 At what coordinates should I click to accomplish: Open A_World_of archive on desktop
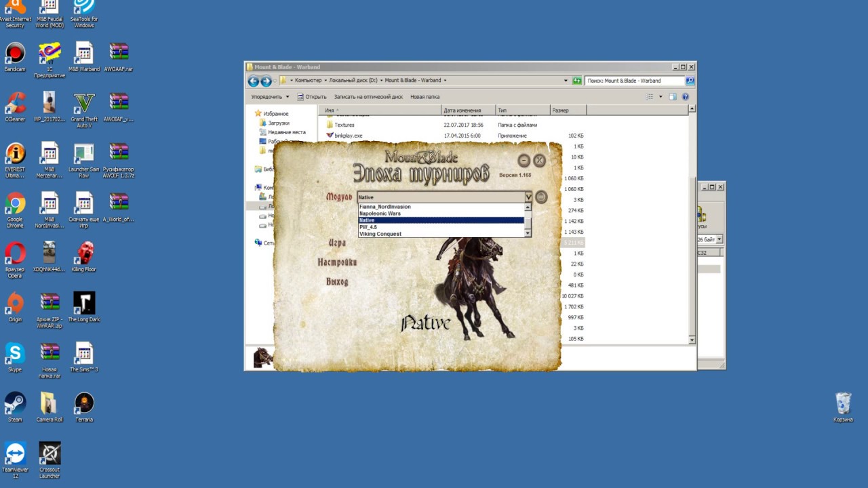pos(119,207)
